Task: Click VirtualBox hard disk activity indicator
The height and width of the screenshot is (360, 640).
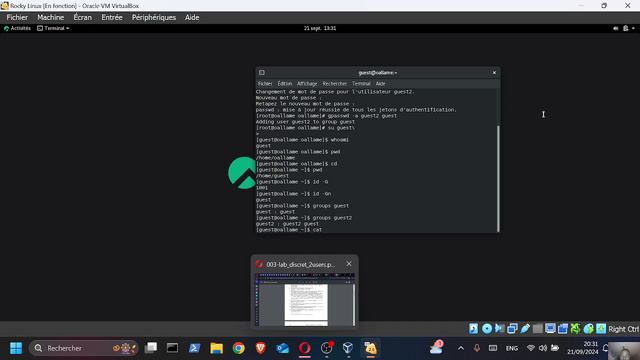Action: point(473,329)
